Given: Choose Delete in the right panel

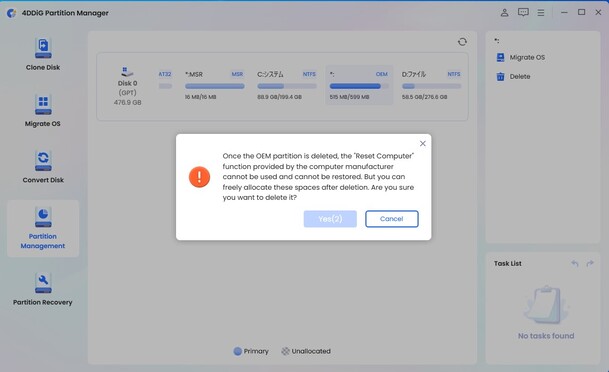Looking at the screenshot, I should coord(513,76).
